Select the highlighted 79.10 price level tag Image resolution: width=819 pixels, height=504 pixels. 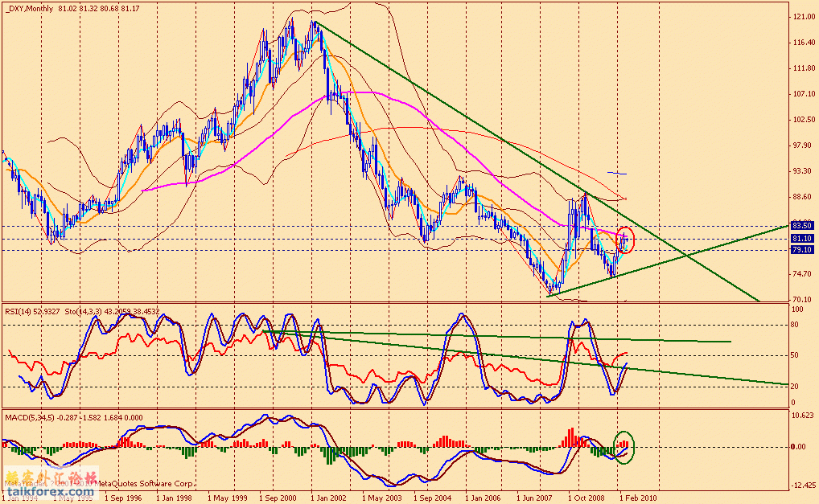(x=802, y=250)
